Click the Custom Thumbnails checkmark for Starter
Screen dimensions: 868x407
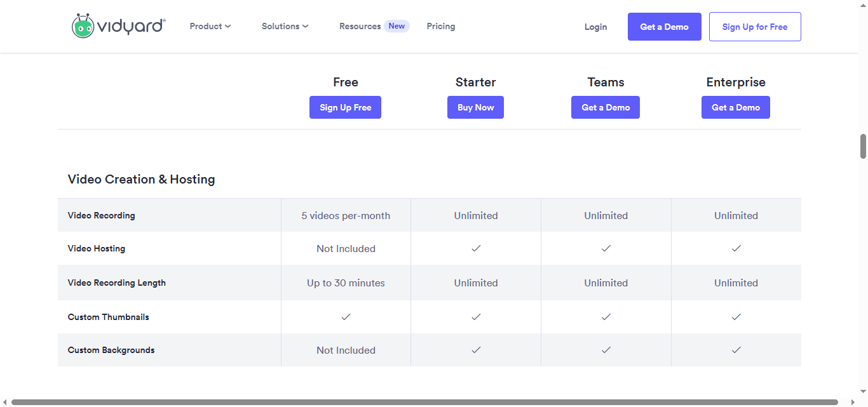(x=476, y=316)
